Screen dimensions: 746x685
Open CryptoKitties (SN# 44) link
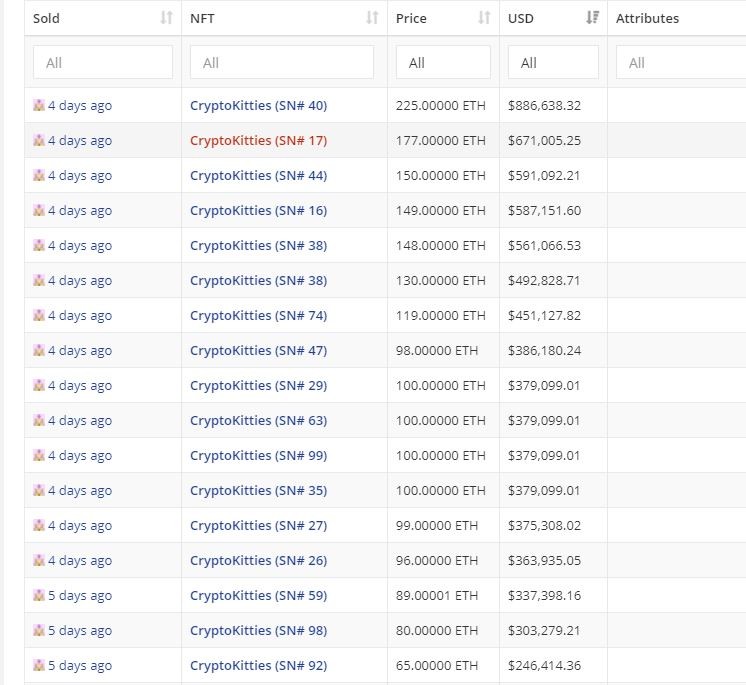coord(258,176)
